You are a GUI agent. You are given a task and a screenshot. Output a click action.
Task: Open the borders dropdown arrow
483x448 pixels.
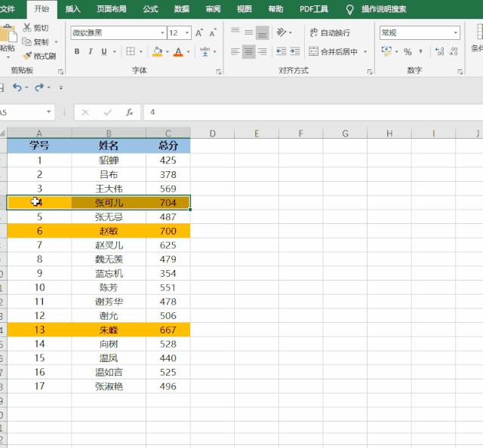(141, 51)
